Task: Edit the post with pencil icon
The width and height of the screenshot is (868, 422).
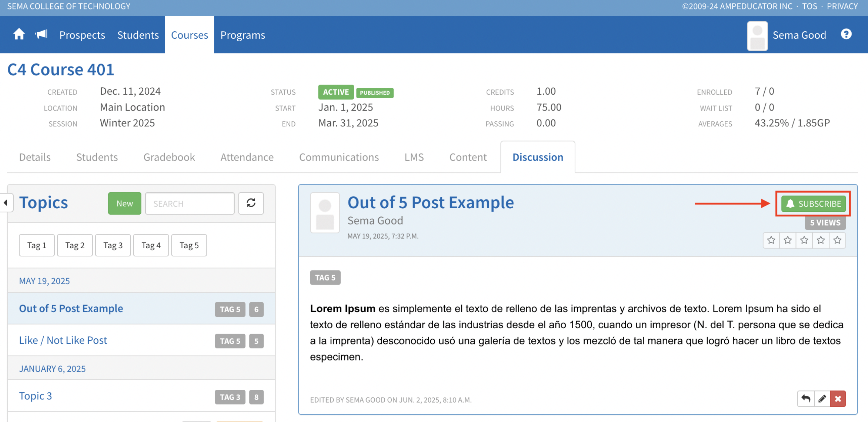Action: 822,399
